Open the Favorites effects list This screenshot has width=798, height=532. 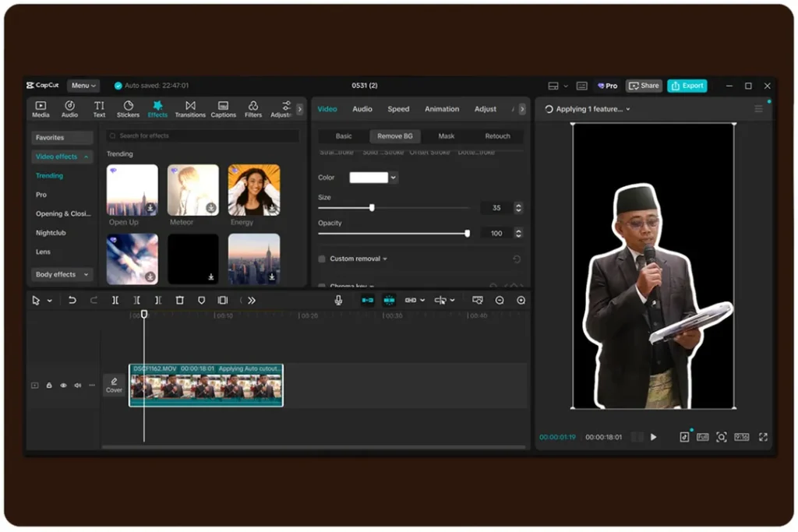(x=62, y=137)
